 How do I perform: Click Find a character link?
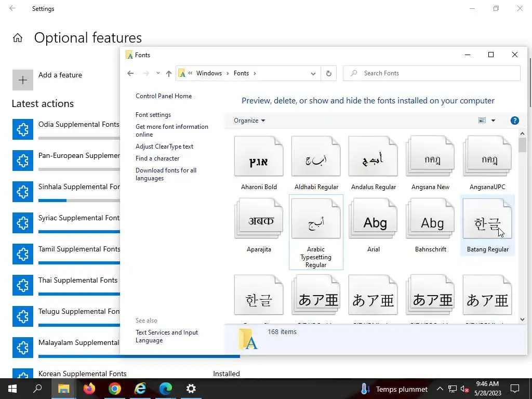click(x=157, y=158)
